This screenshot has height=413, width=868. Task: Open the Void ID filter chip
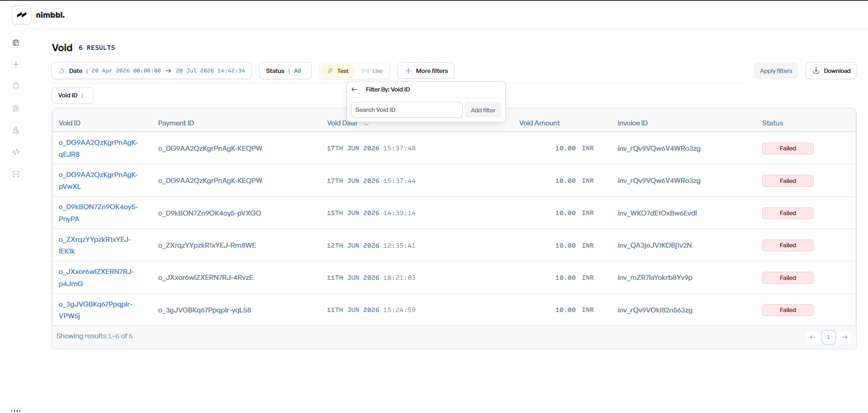(x=72, y=96)
